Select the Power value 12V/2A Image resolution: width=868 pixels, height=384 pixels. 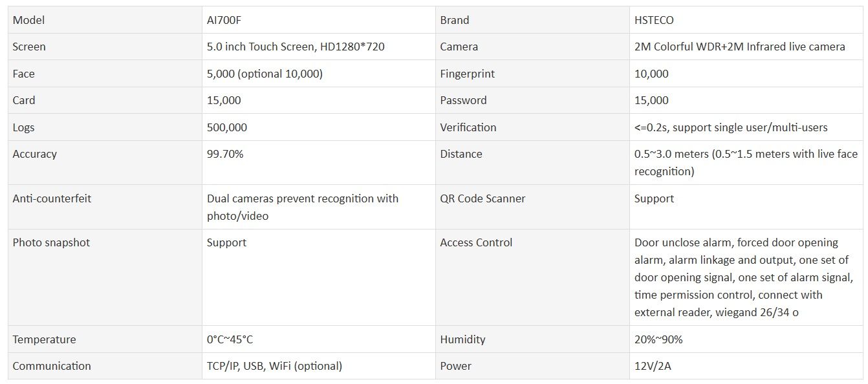[653, 366]
